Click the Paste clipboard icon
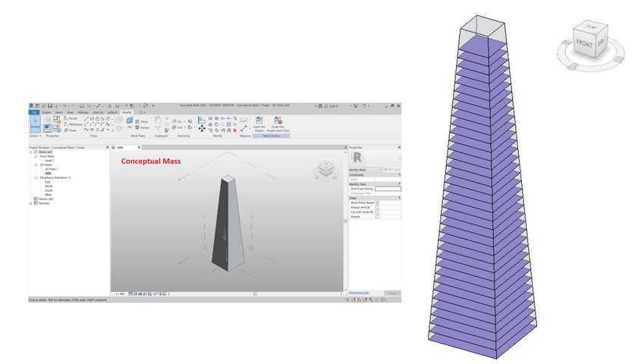 tap(159, 123)
